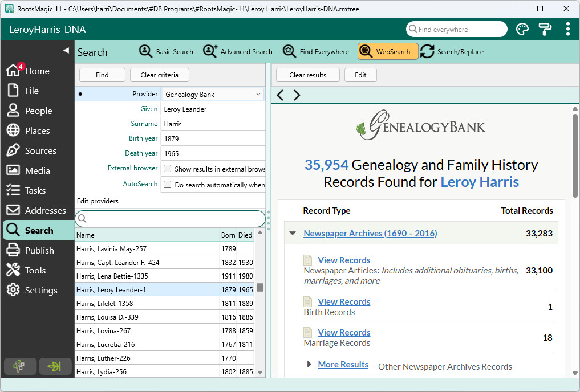The image size is (580, 392).
Task: Click the web page vertical scrollbar thumb
Action: [x=575, y=155]
